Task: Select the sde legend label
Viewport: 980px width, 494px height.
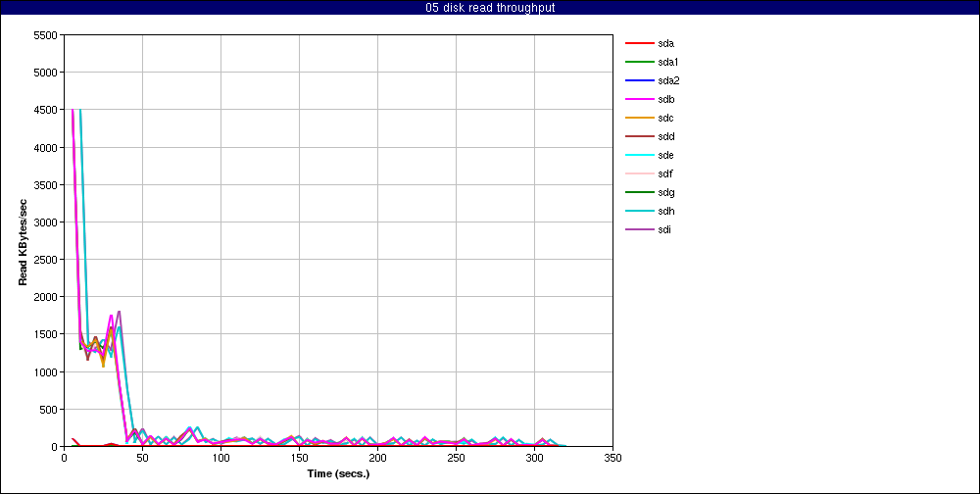Action: pyautogui.click(x=665, y=156)
